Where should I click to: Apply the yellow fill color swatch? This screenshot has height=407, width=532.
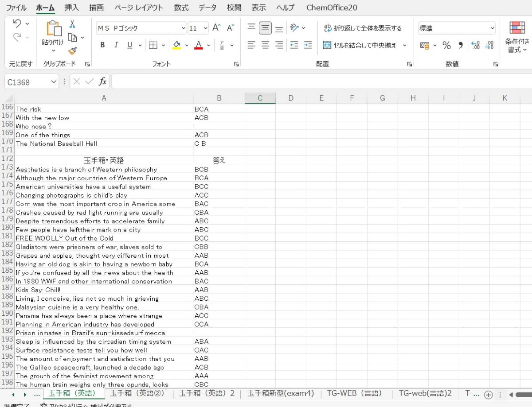pos(176,45)
